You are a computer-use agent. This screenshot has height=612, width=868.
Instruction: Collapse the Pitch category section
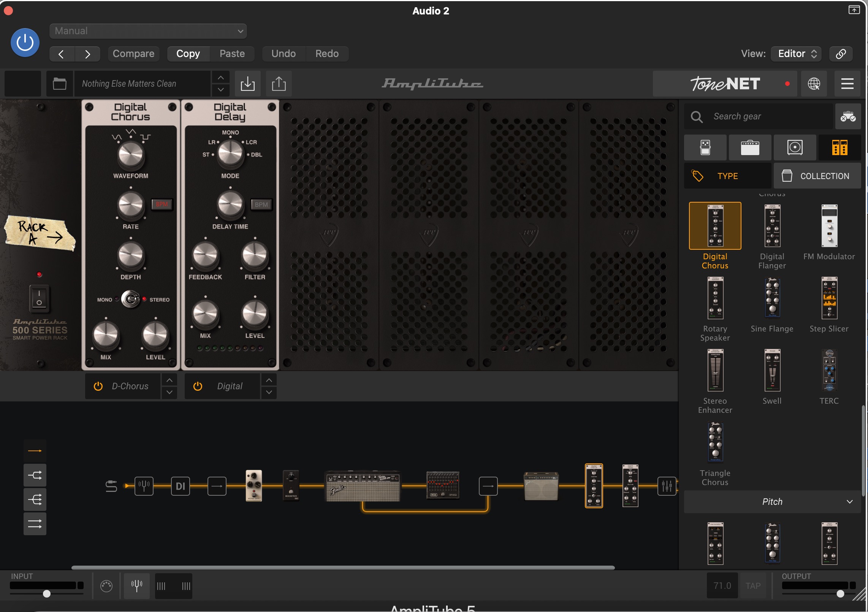[772, 502]
